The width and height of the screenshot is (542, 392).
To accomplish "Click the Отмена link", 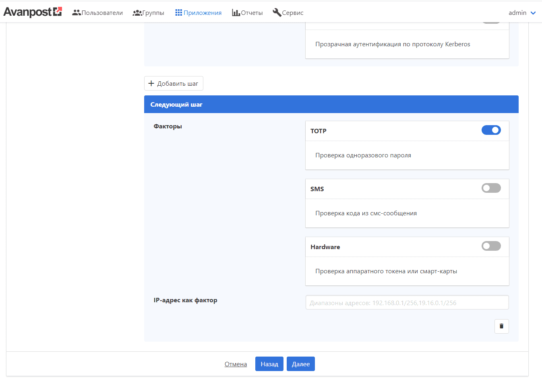I will [236, 364].
